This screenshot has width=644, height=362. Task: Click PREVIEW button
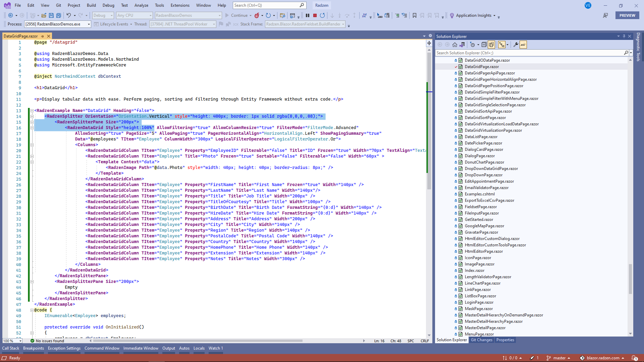tap(627, 15)
